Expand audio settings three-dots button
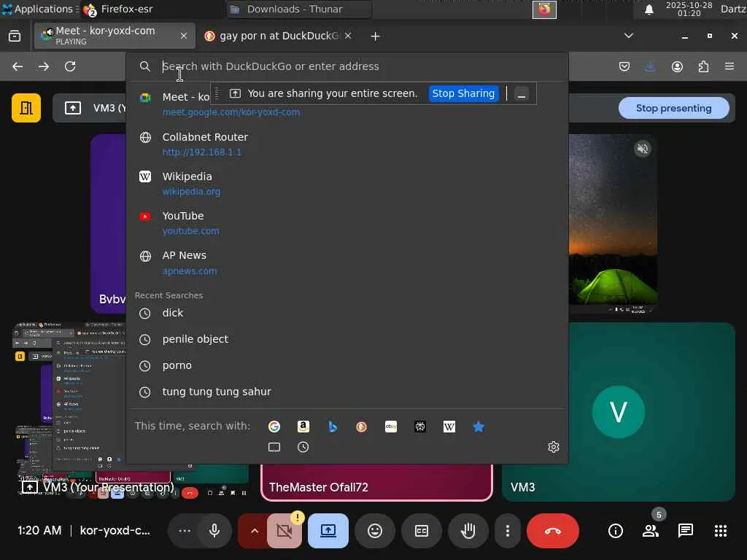The height and width of the screenshot is (560, 747). [x=185, y=531]
